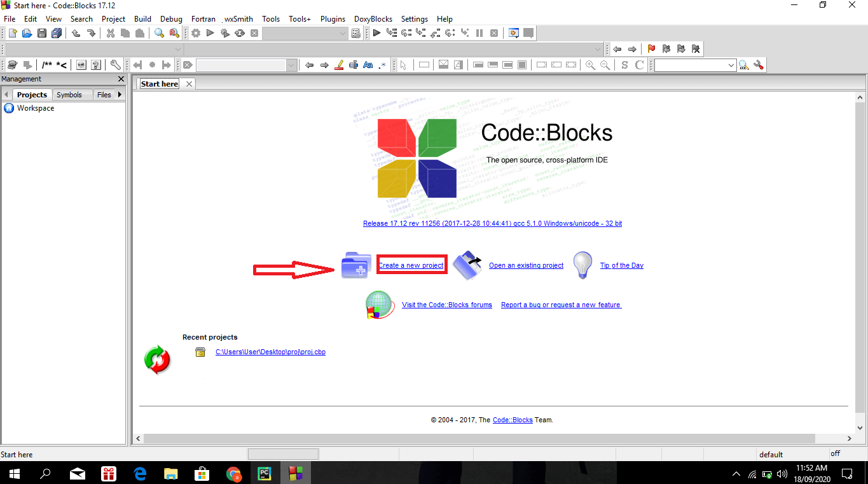
Task: Open the build target dropdown
Action: (x=305, y=32)
